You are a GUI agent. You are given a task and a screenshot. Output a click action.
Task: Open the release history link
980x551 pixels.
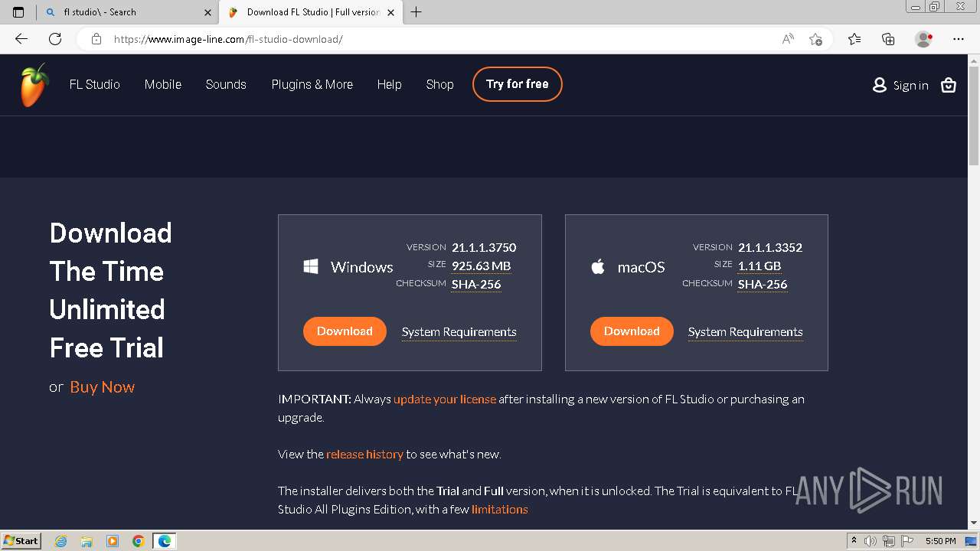click(364, 454)
